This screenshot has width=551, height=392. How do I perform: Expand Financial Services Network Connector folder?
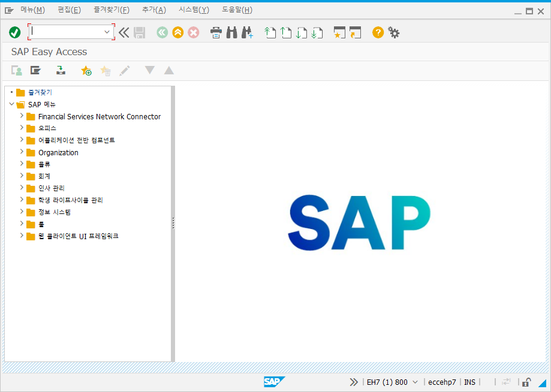pyautogui.click(x=22, y=116)
